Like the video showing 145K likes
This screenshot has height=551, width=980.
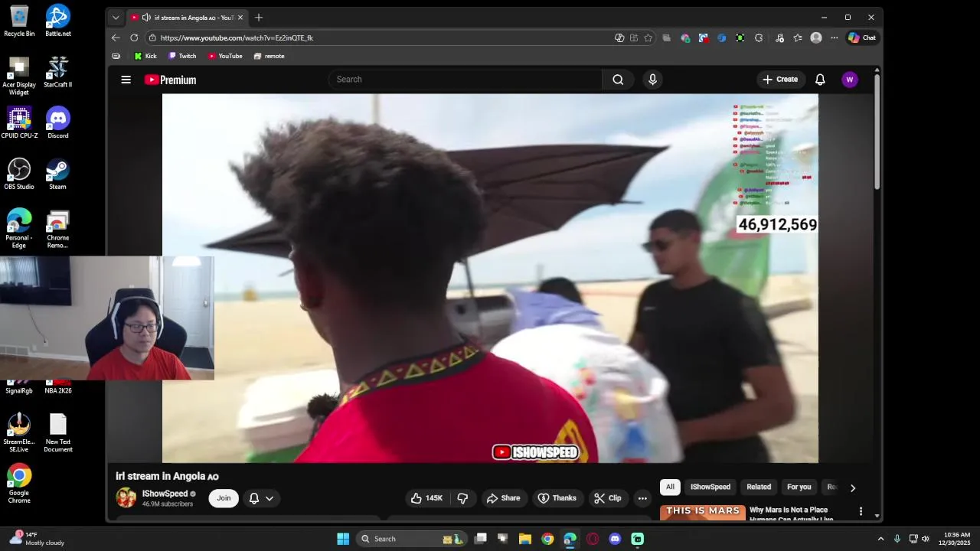[427, 498]
